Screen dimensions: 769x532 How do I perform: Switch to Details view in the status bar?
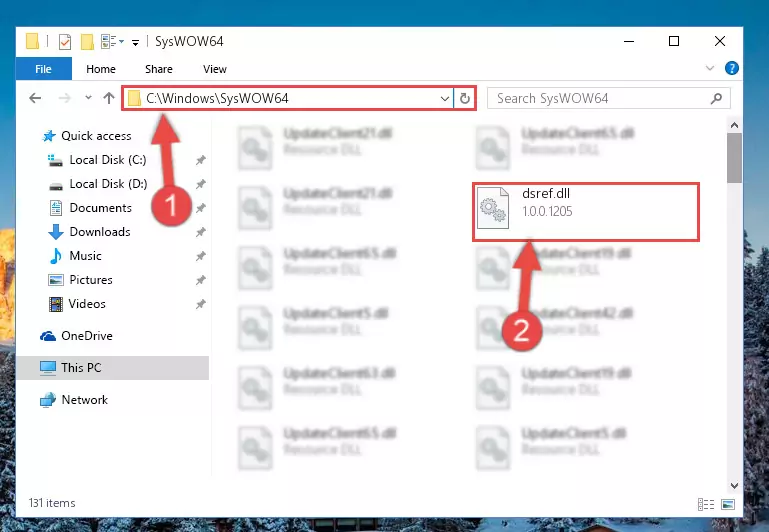coord(706,504)
